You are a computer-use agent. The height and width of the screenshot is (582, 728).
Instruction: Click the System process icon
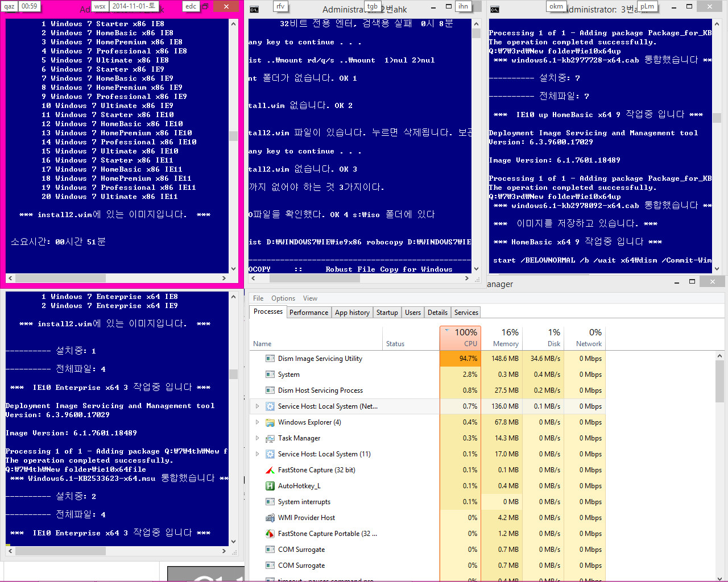(x=270, y=375)
